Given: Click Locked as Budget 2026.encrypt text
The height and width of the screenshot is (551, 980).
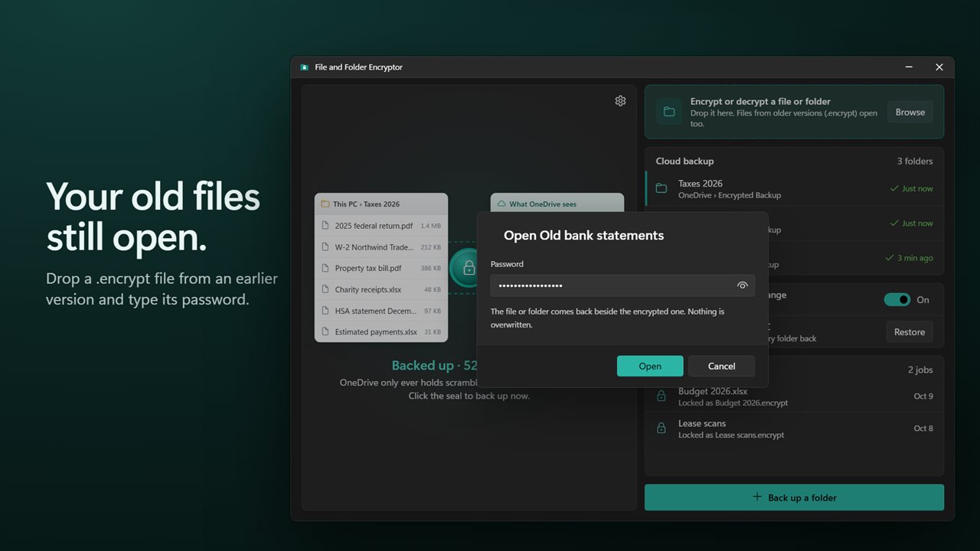Looking at the screenshot, I should [x=733, y=403].
